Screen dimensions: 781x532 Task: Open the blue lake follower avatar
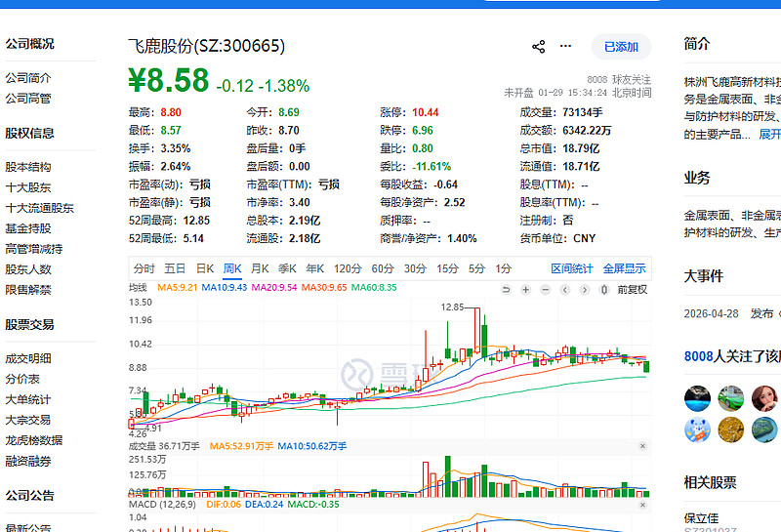click(x=697, y=398)
